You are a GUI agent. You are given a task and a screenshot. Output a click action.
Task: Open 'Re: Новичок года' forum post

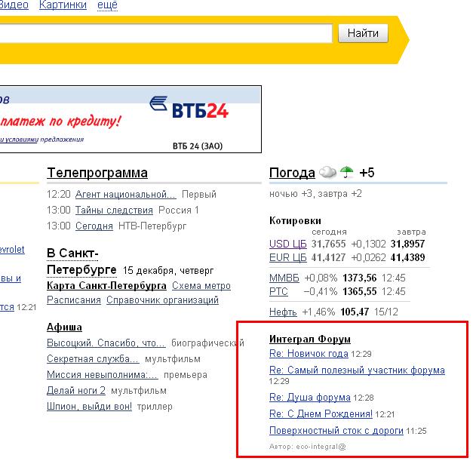(309, 353)
